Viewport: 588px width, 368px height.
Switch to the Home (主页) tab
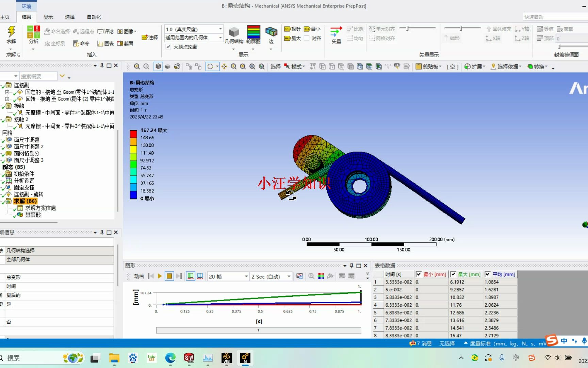(5, 17)
